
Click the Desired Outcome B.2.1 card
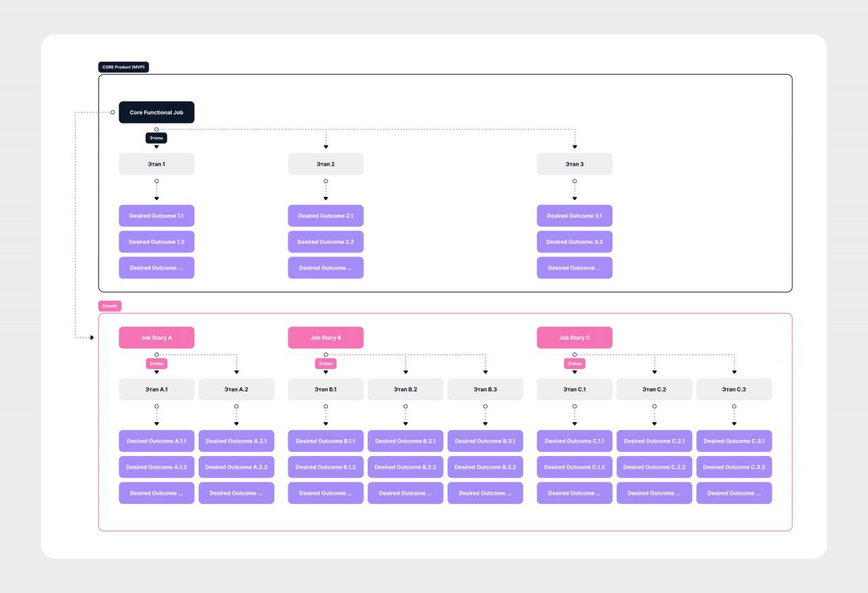pyautogui.click(x=405, y=441)
